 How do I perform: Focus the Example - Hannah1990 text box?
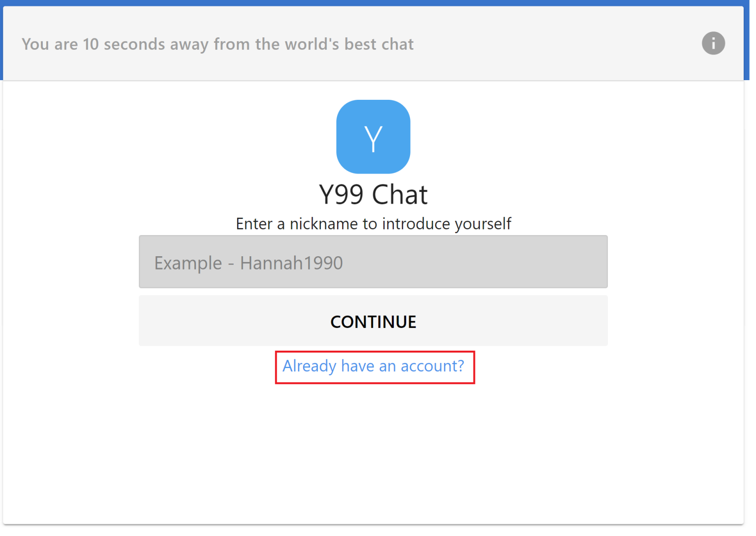tap(373, 262)
